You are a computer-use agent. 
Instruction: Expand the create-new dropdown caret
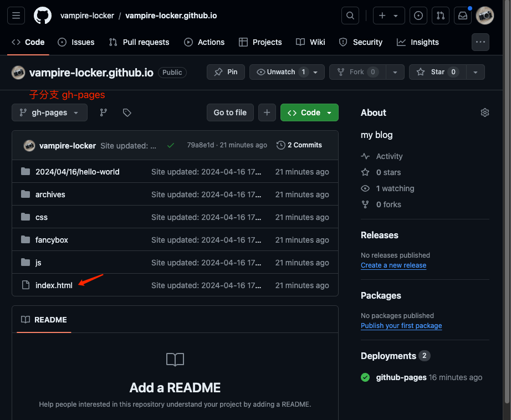pyautogui.click(x=396, y=16)
